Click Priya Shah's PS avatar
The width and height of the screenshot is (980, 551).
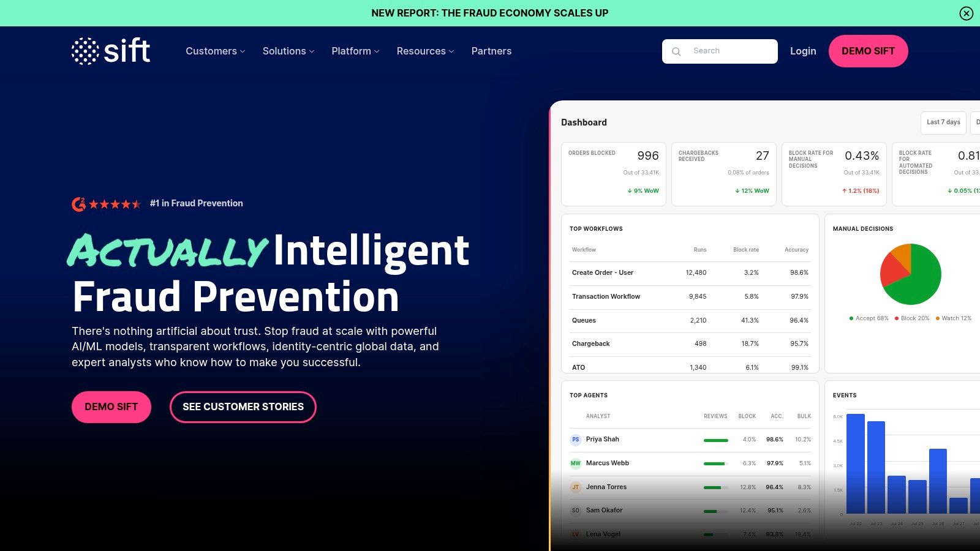pyautogui.click(x=576, y=440)
